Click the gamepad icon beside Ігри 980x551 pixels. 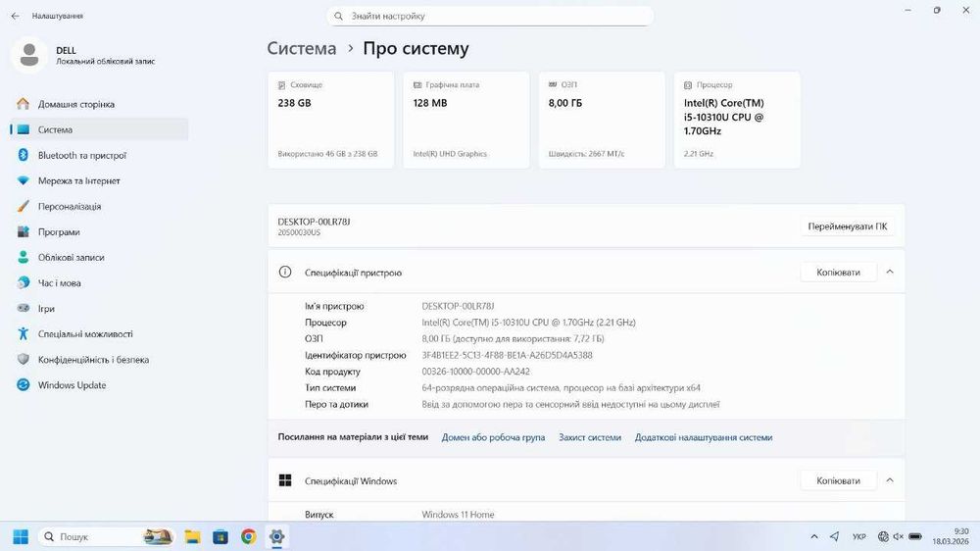(24, 308)
